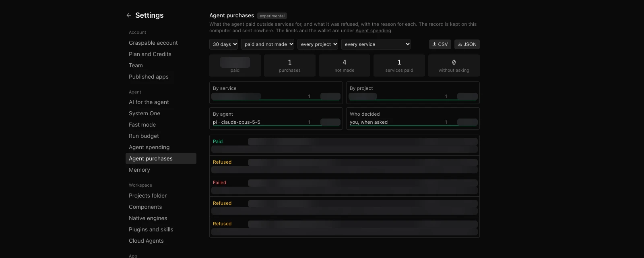Click the 'pi · claude-opus-5-5' agent row
Viewport: 644px width, 258px height.
click(276, 122)
